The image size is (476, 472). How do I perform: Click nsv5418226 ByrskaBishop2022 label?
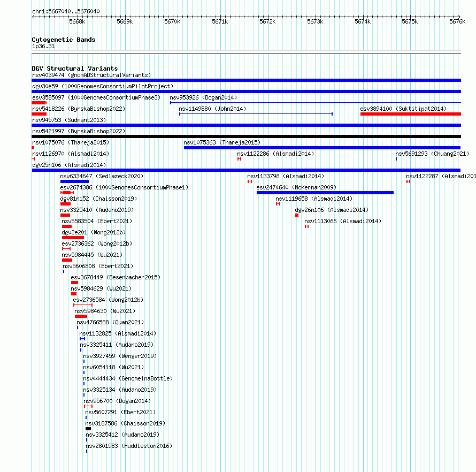click(x=79, y=109)
